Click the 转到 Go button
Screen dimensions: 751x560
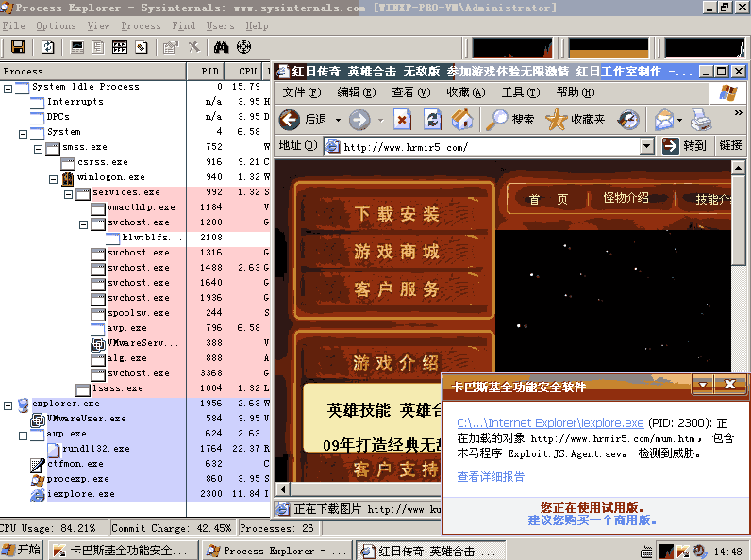[685, 146]
